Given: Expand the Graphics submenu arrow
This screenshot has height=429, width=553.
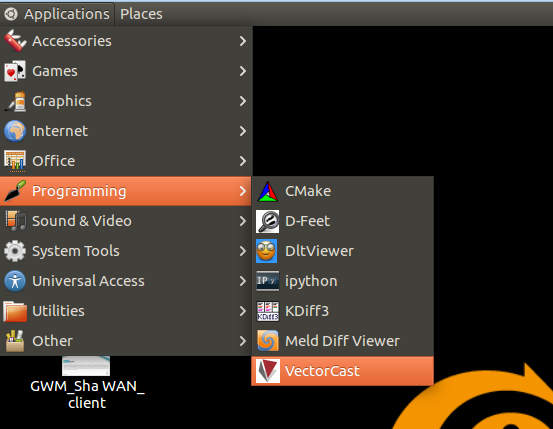Looking at the screenshot, I should 243,101.
